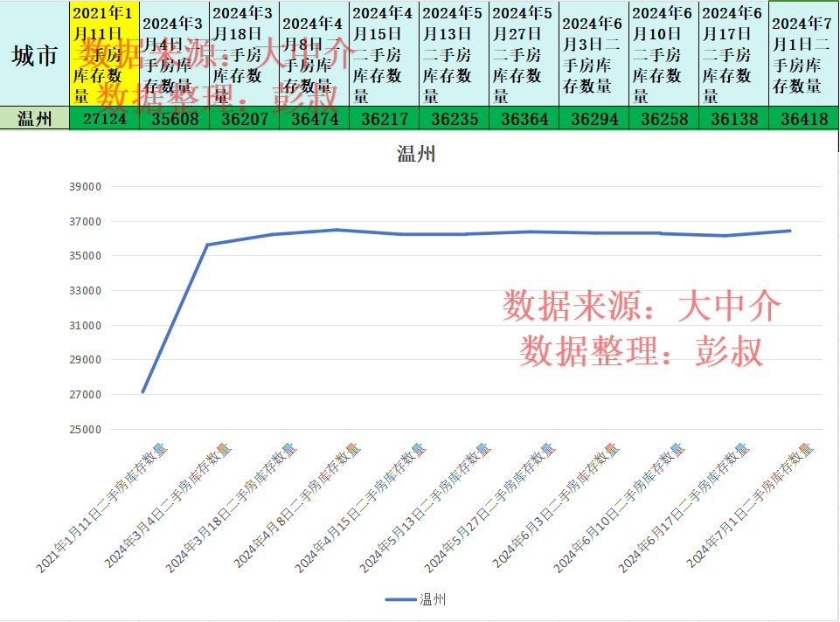This screenshot has height=622, width=840.
Task: Click the line's lowest data point at 27124
Action: point(143,392)
